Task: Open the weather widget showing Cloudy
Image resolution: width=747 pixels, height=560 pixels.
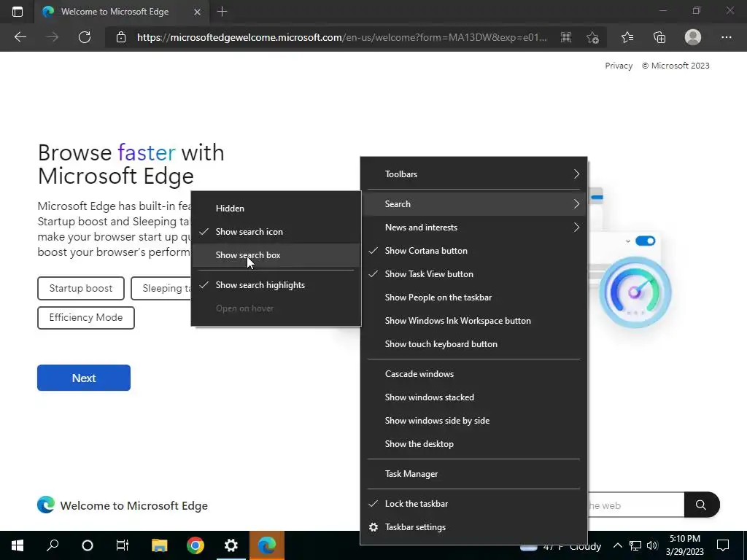Action: tap(561, 547)
